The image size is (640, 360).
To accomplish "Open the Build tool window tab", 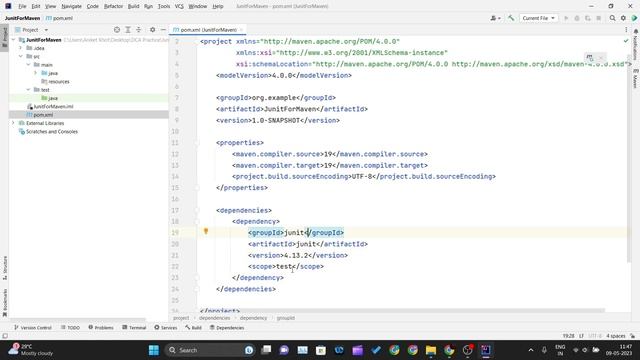I will (x=193, y=327).
